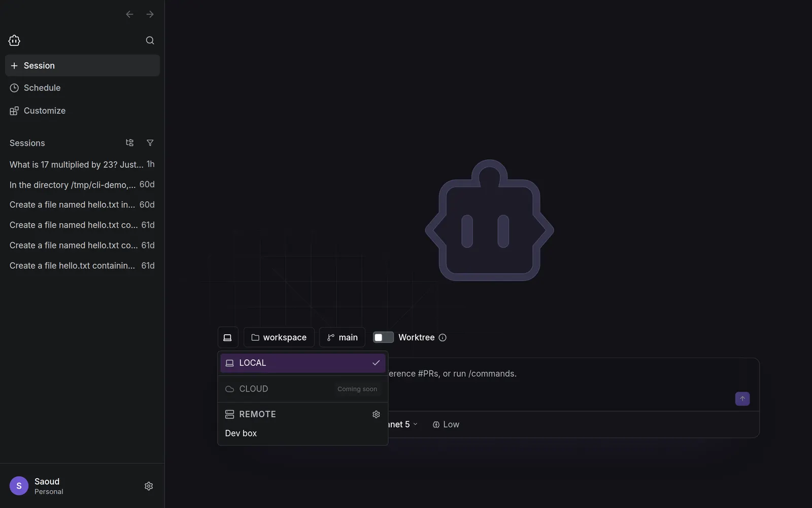Click the laptop environment selector button
Image resolution: width=812 pixels, height=508 pixels.
click(x=227, y=337)
